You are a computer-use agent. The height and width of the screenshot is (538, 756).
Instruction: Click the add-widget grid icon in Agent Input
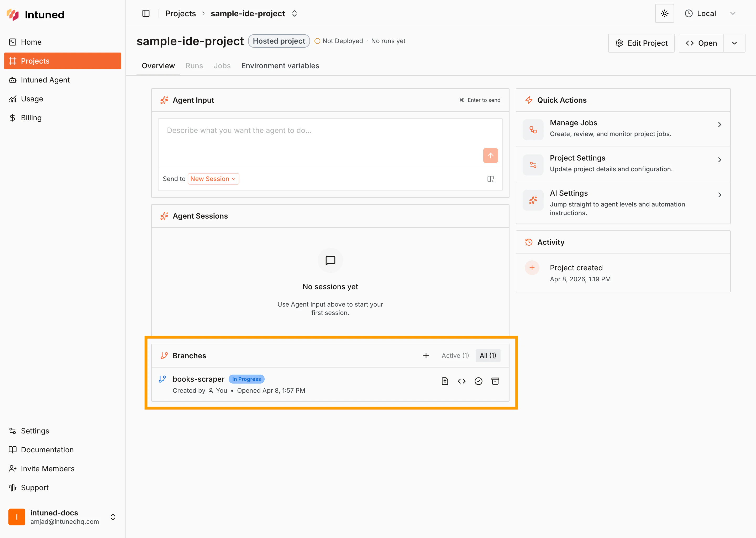pos(491,179)
